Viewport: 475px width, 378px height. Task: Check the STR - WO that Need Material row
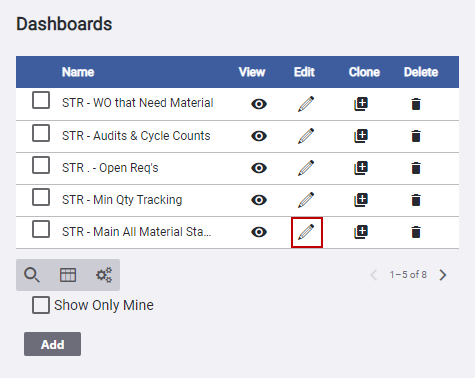pyautogui.click(x=41, y=100)
